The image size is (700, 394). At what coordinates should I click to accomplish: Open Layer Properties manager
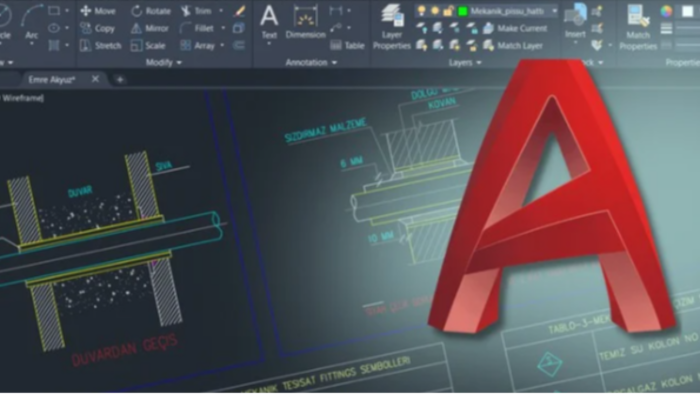pos(392,27)
